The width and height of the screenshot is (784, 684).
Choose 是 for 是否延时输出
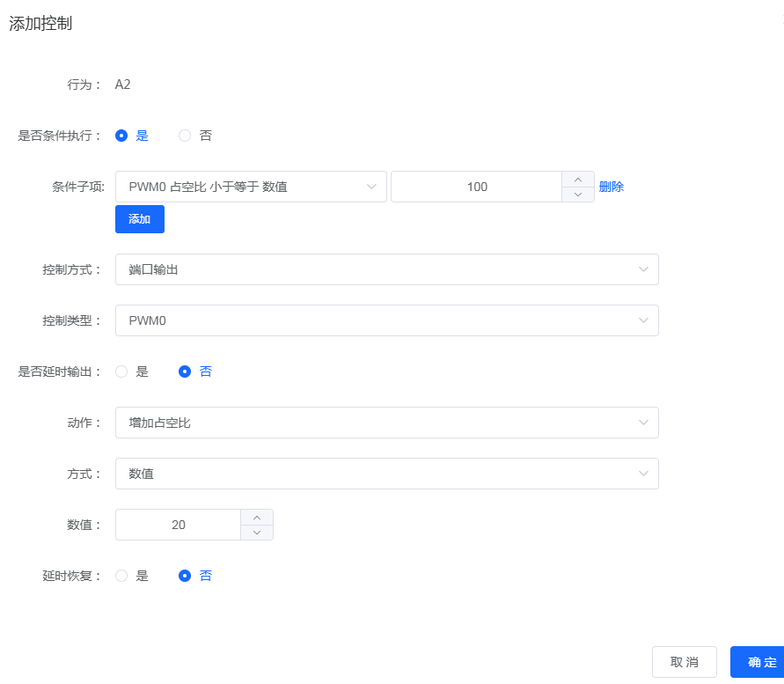click(x=121, y=371)
